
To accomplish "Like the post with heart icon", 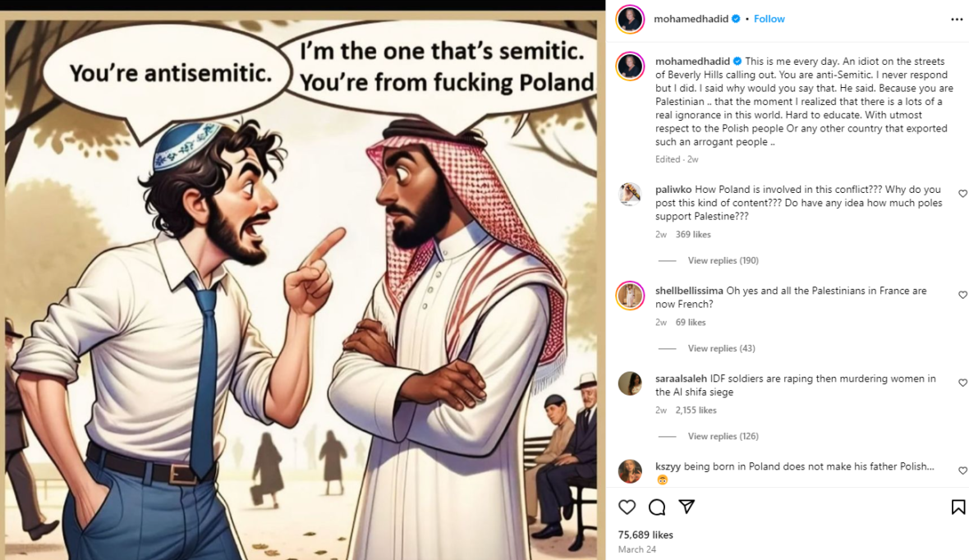I will [627, 507].
